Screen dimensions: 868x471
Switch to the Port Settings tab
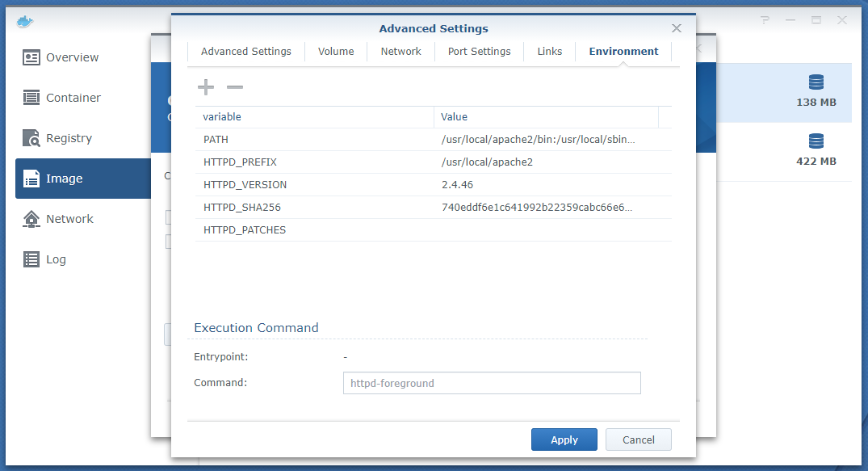click(479, 51)
